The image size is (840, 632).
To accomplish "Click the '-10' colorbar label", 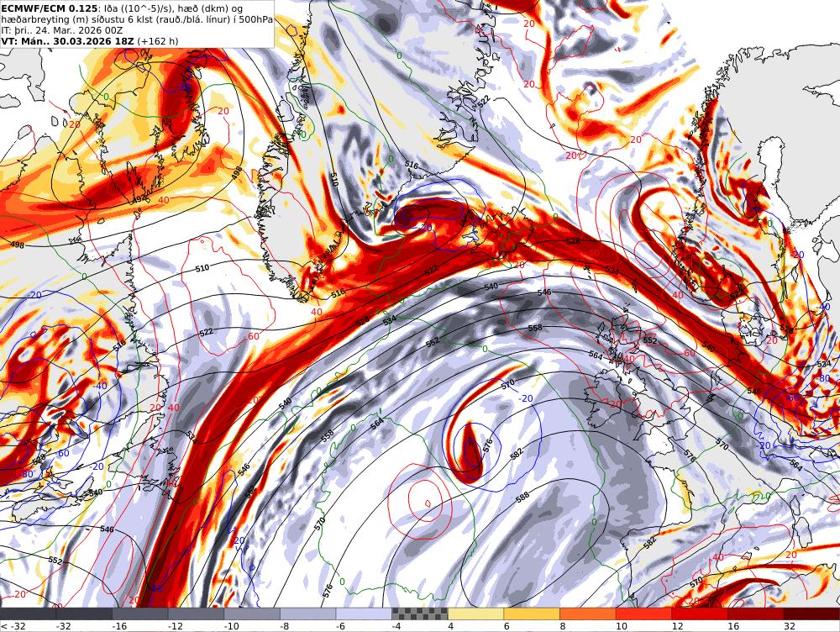I will click(x=233, y=626).
